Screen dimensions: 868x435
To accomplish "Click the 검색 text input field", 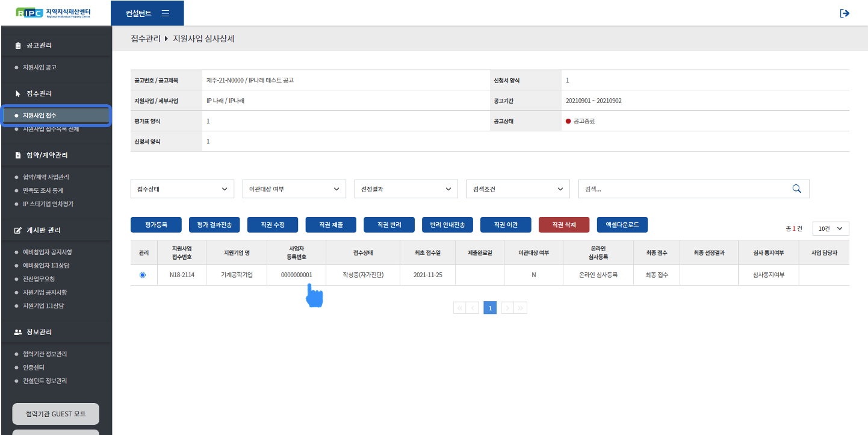I will (683, 189).
